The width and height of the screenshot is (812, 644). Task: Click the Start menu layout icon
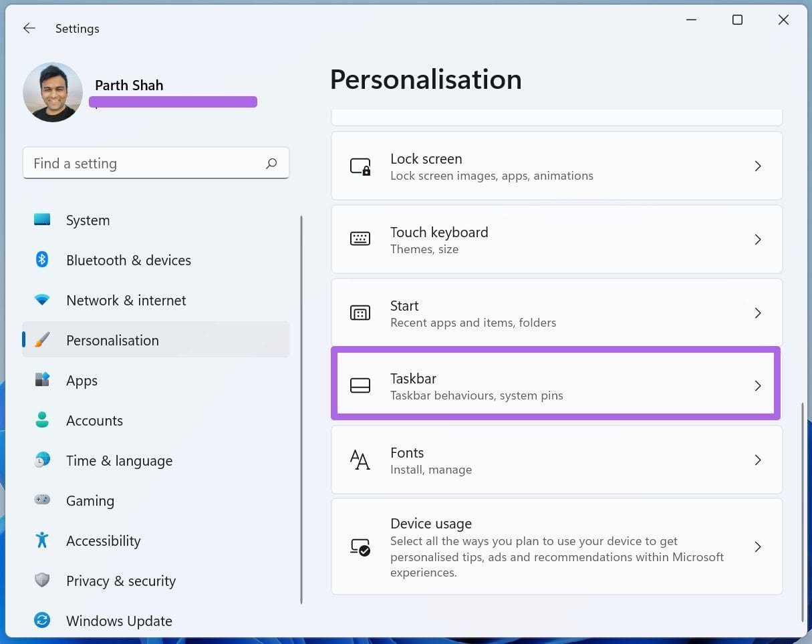[360, 313]
